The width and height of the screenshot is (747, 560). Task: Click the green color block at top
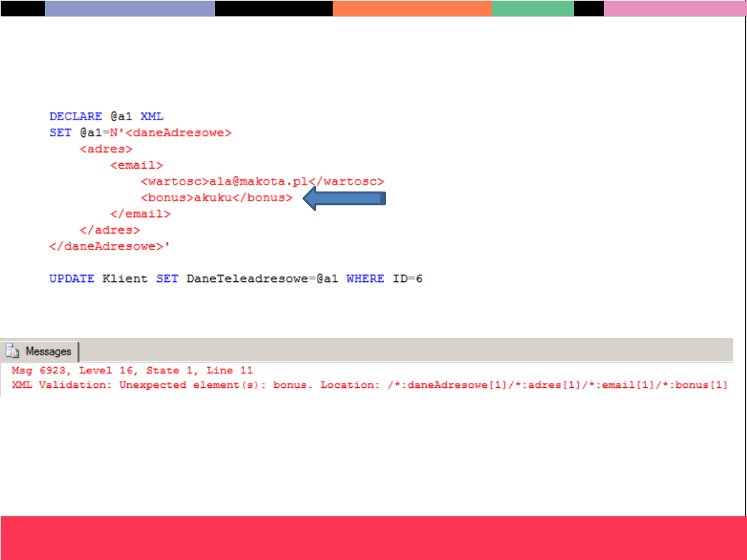point(533,8)
